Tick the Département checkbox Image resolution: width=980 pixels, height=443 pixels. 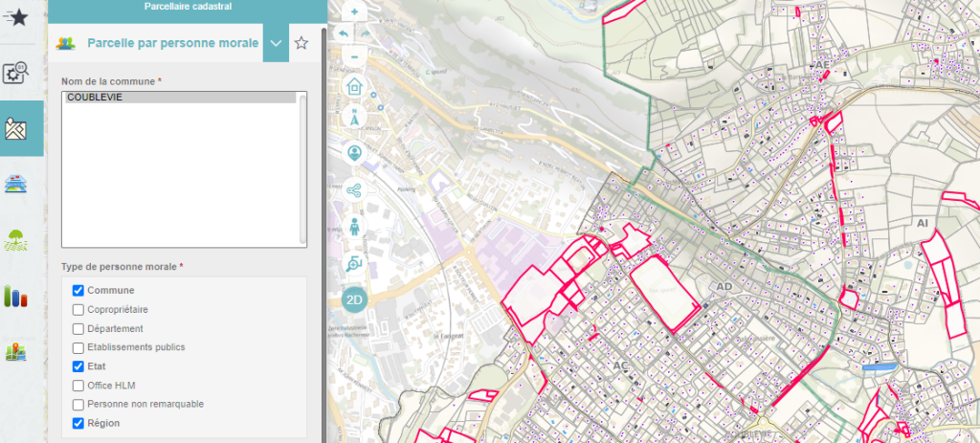(x=78, y=329)
